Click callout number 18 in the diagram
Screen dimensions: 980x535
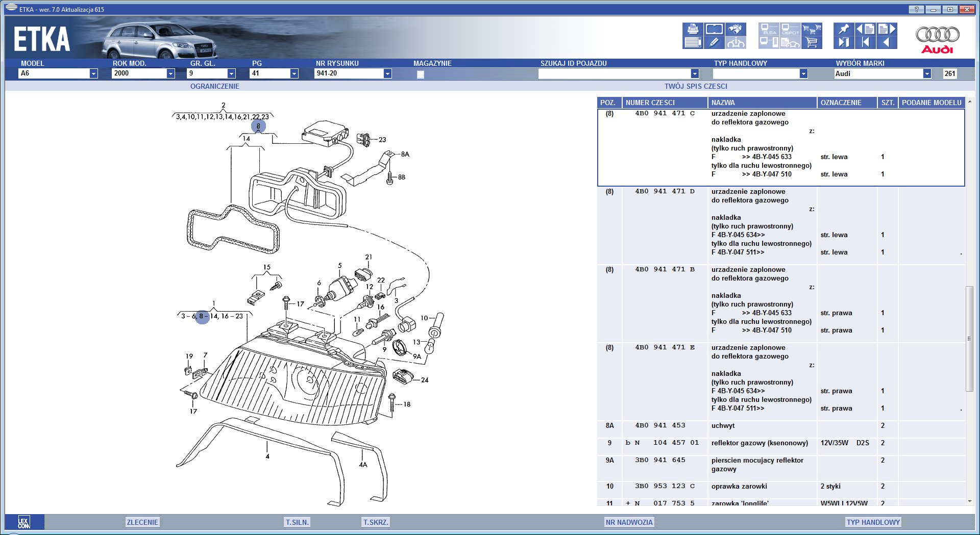click(x=407, y=404)
